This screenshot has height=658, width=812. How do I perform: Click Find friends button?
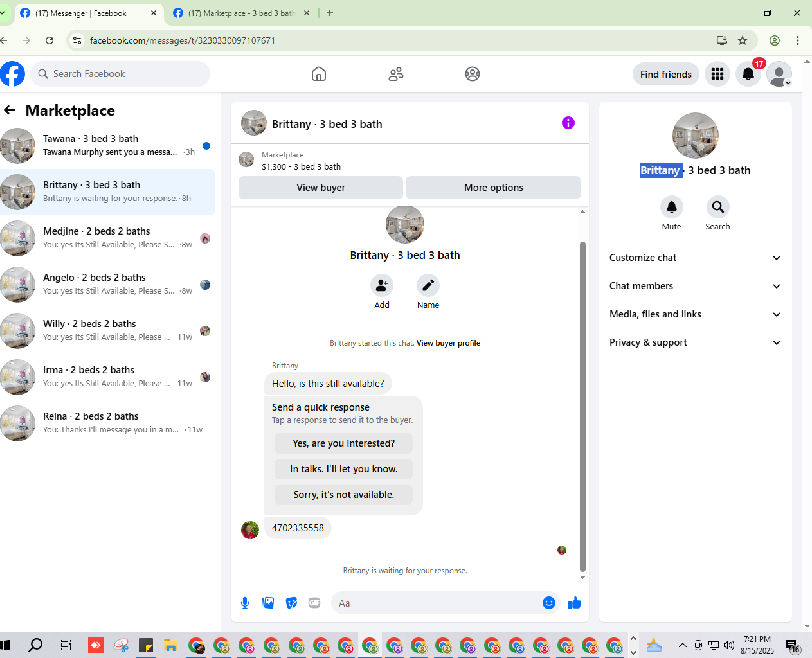(666, 74)
